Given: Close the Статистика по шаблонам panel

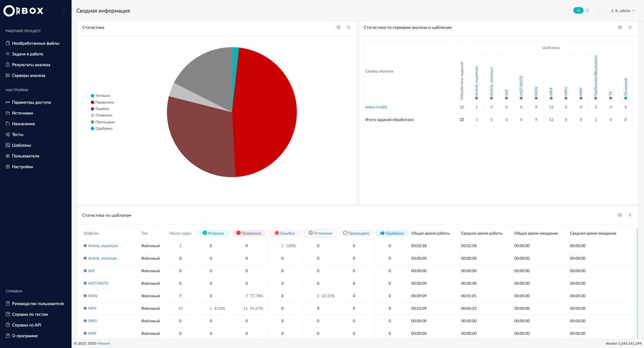Looking at the screenshot, I should tap(630, 215).
